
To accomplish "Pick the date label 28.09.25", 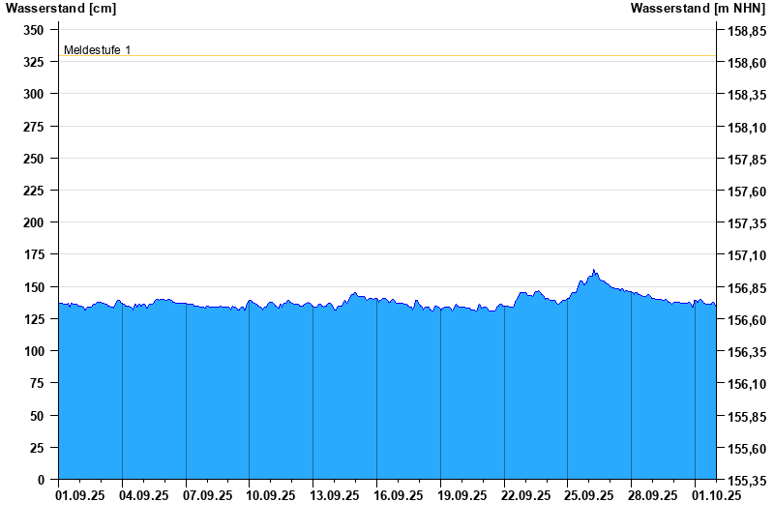I will coord(652,495).
